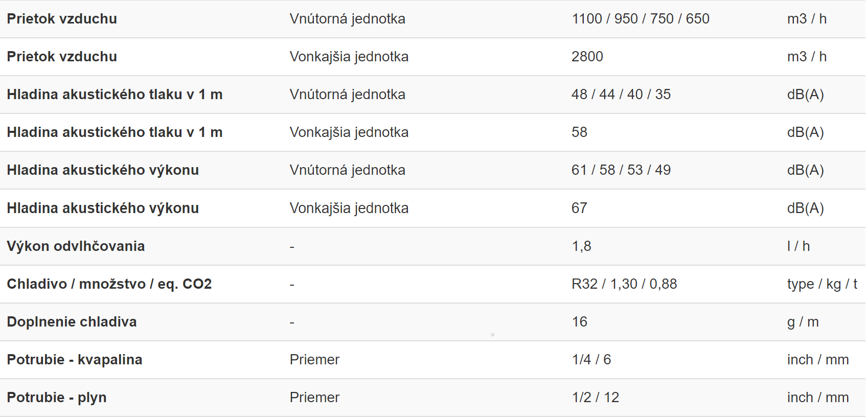Viewport: 868px width, 418px height.
Task: Click the outdoor sound power value 67
Action: (x=580, y=208)
